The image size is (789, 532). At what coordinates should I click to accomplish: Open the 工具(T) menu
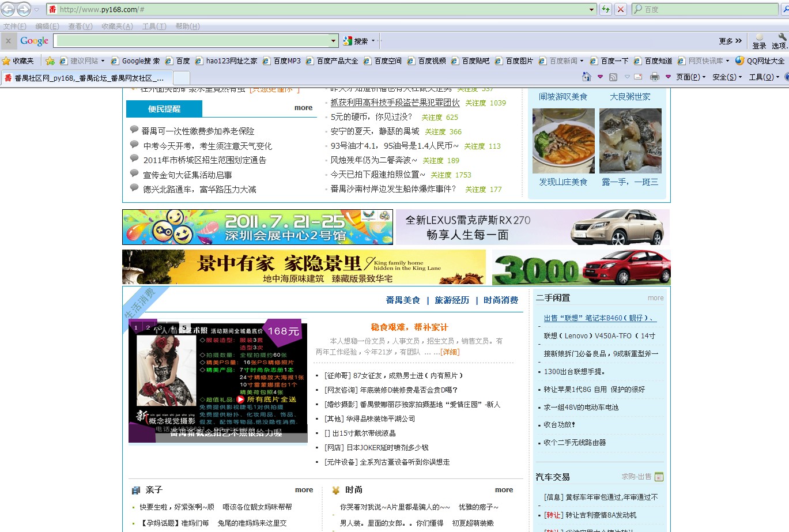154,27
